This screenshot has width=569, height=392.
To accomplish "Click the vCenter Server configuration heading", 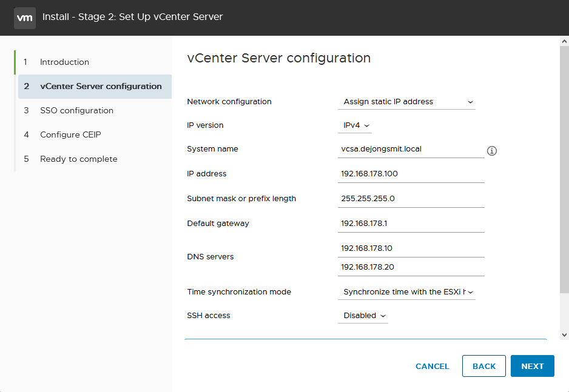I will point(278,58).
